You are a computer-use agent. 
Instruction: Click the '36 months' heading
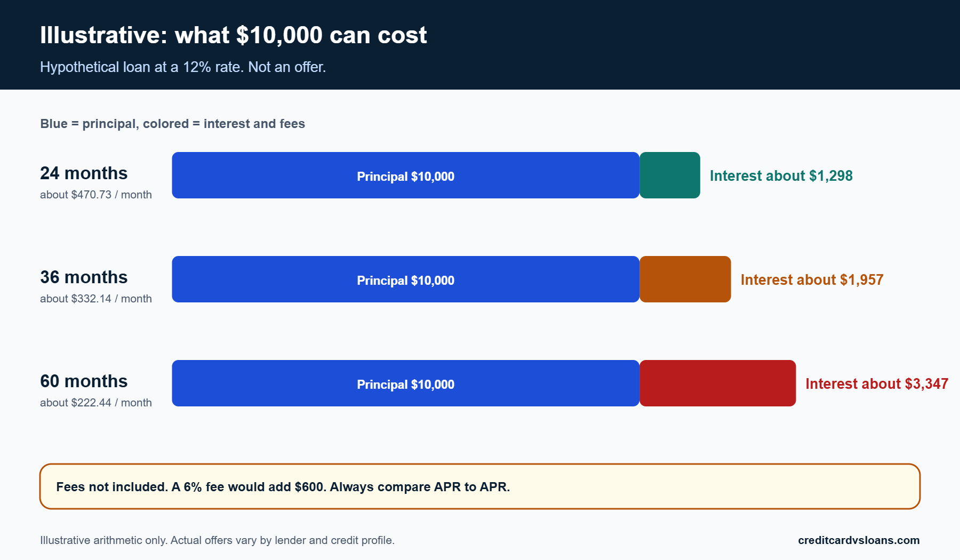[x=84, y=277]
